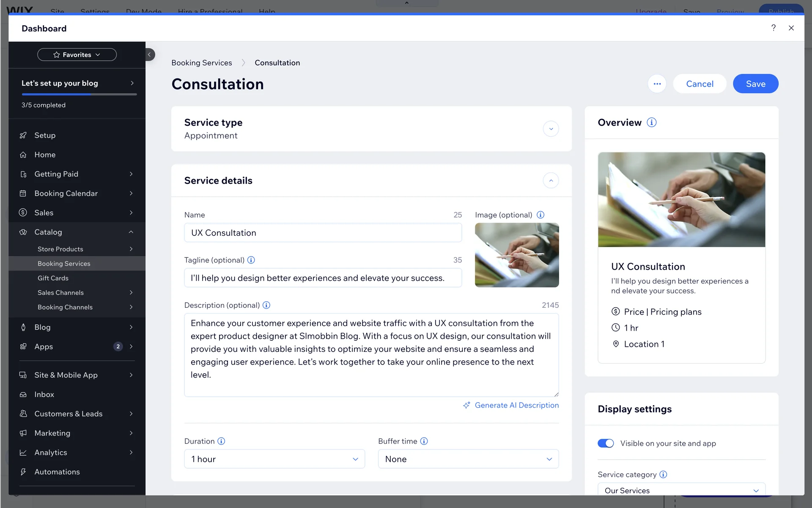This screenshot has height=508, width=812.
Task: Open Booking Calendar menu item
Action: (66, 193)
